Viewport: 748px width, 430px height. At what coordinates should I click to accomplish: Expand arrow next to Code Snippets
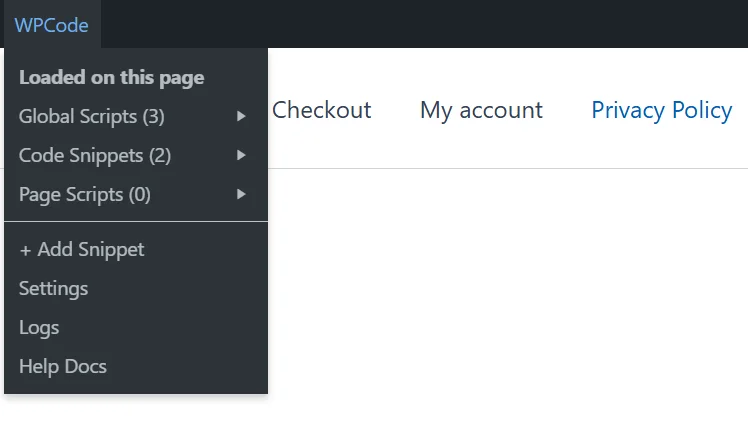tap(241, 156)
